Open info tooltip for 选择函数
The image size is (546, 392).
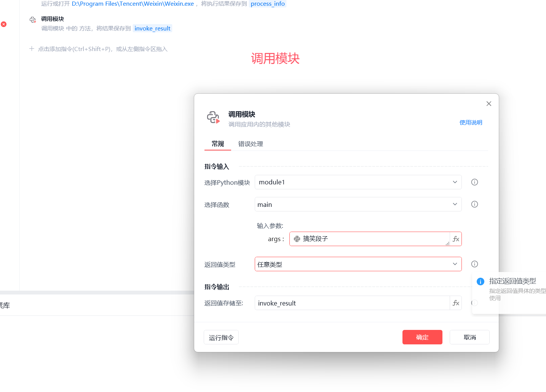(474, 204)
